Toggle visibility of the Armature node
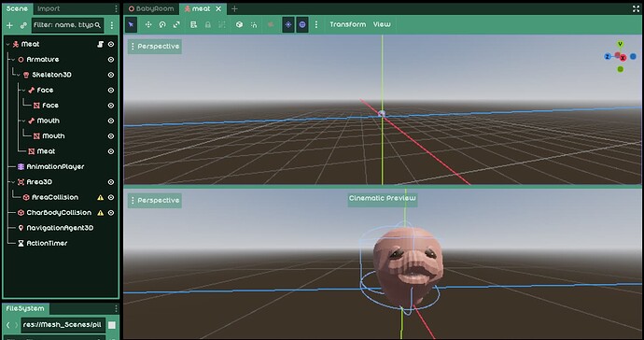 [111, 60]
